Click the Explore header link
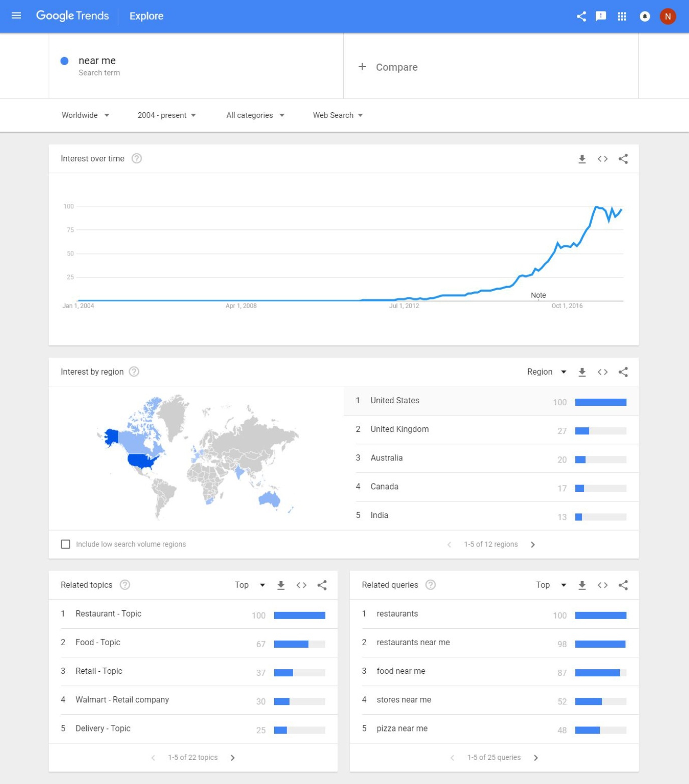Viewport: 689px width, 784px height. pos(146,16)
